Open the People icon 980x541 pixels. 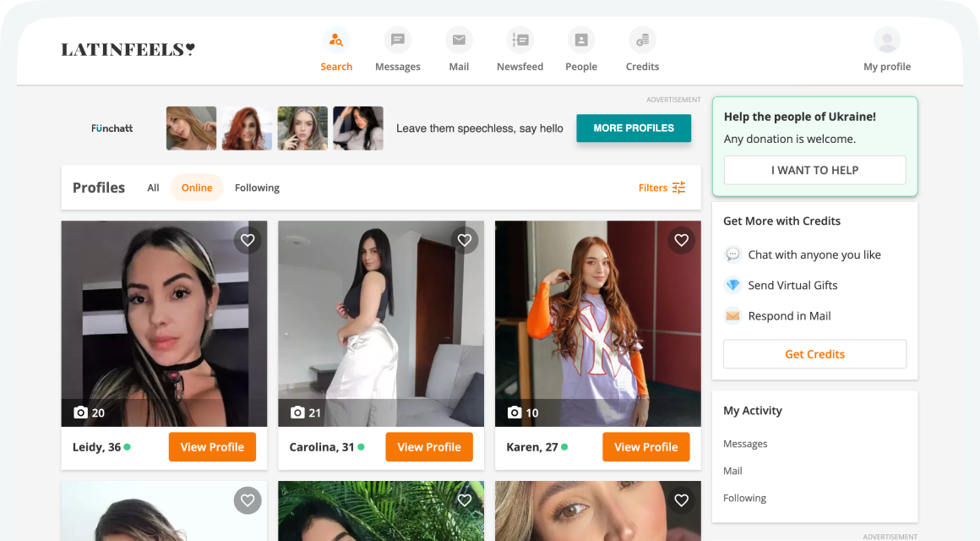(581, 40)
